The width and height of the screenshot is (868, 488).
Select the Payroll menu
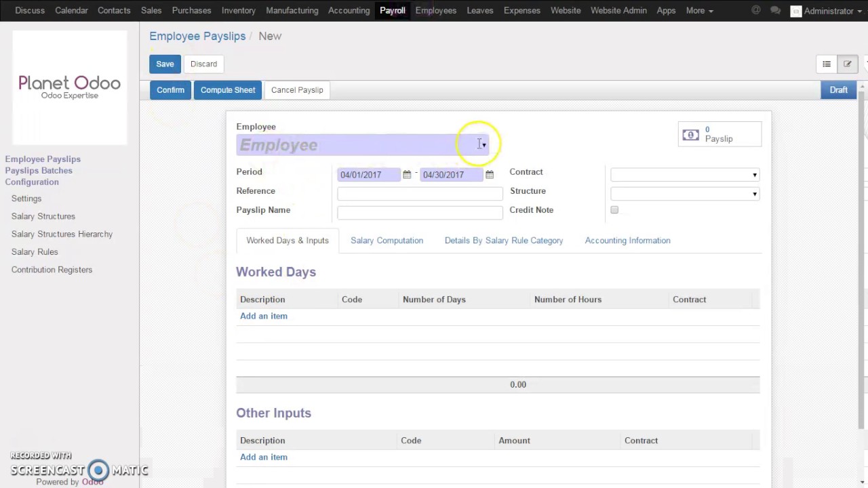(x=392, y=11)
